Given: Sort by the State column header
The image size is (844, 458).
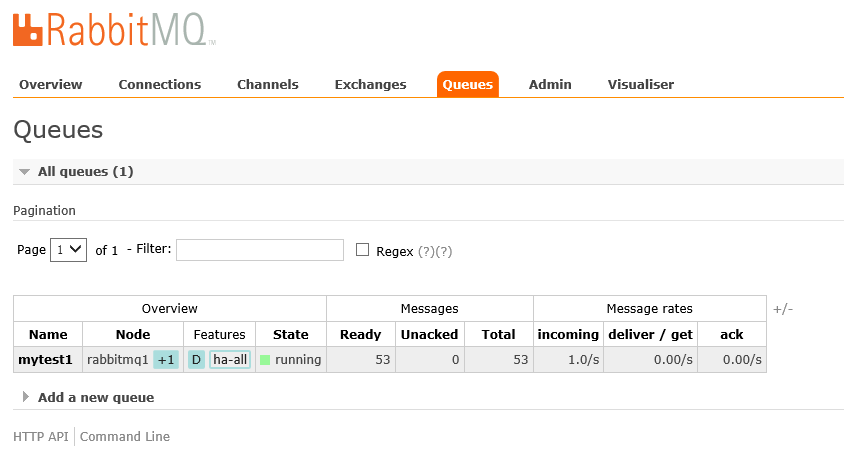Looking at the screenshot, I should 291,334.
